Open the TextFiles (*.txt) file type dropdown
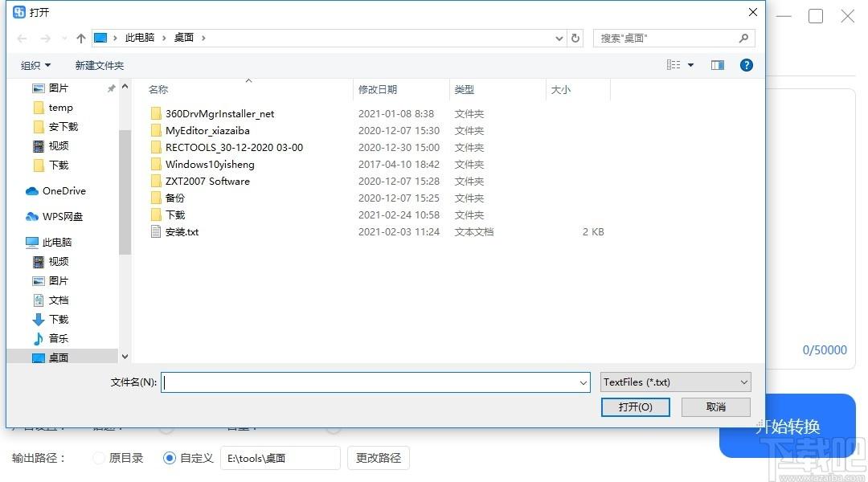 tap(675, 382)
